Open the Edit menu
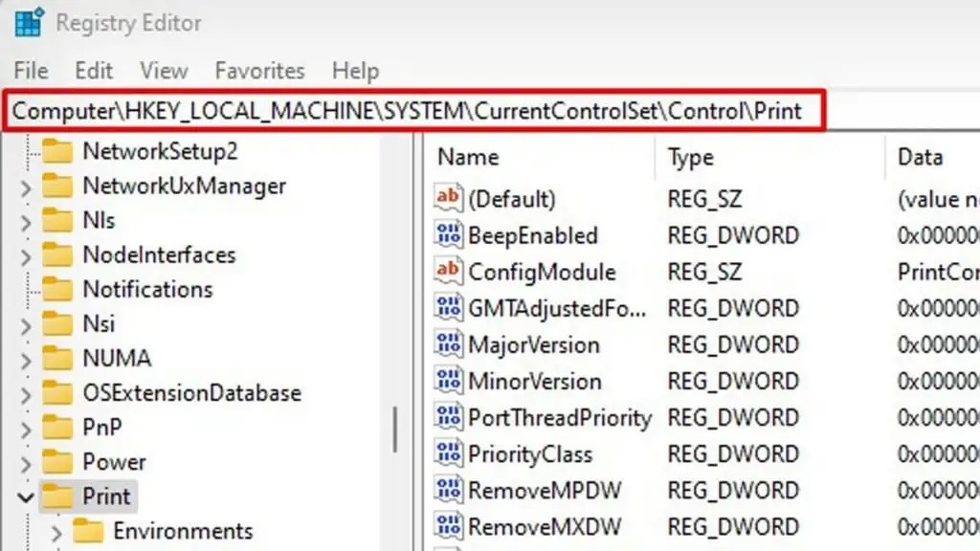Viewport: 980px width, 551px height. [94, 71]
